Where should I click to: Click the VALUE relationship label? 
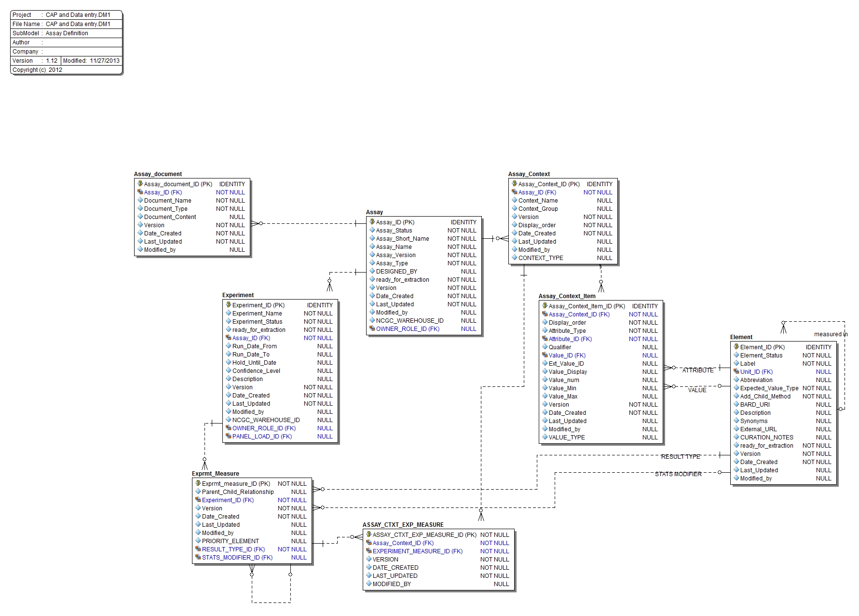[x=696, y=390]
